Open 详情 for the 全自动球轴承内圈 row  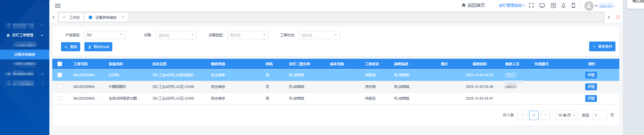click(x=591, y=98)
